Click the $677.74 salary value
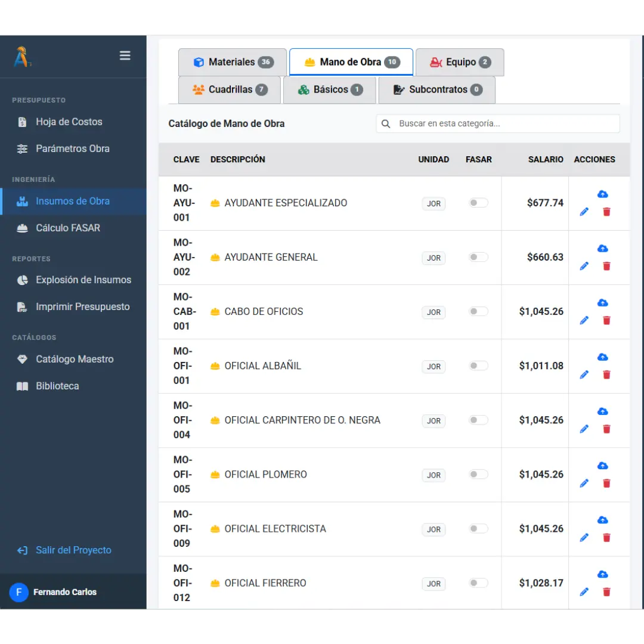This screenshot has height=644, width=644. (545, 203)
